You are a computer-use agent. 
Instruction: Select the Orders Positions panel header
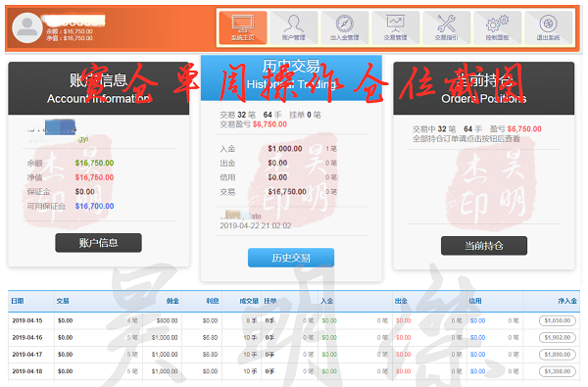click(x=484, y=88)
